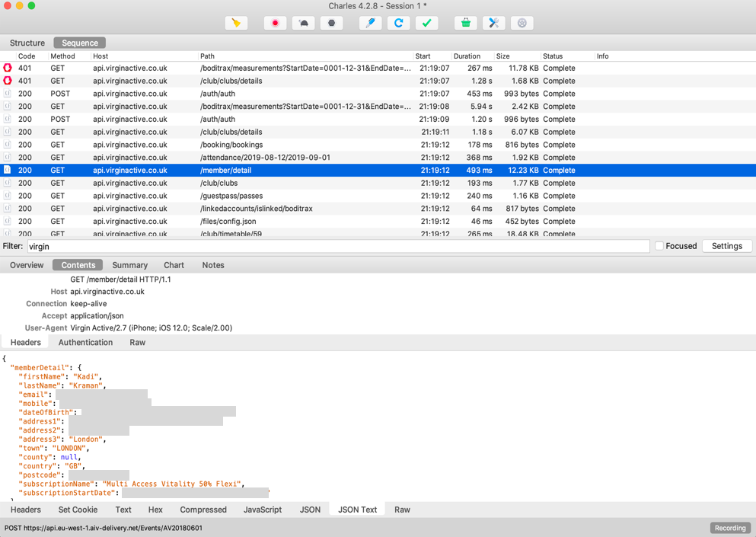
Task: Toggle the red record button
Action: tap(276, 23)
